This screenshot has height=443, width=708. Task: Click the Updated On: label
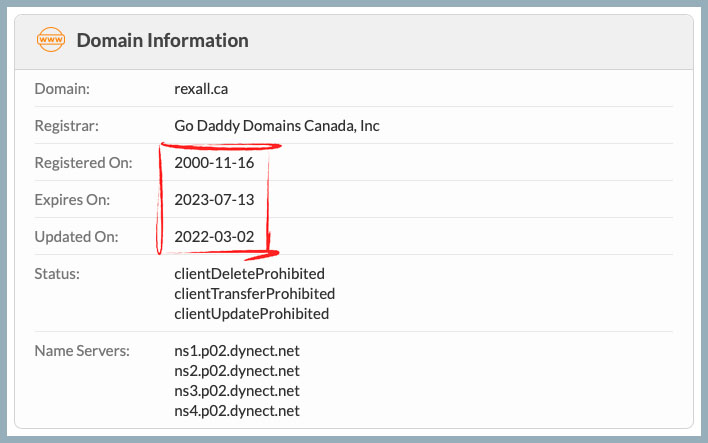(76, 237)
